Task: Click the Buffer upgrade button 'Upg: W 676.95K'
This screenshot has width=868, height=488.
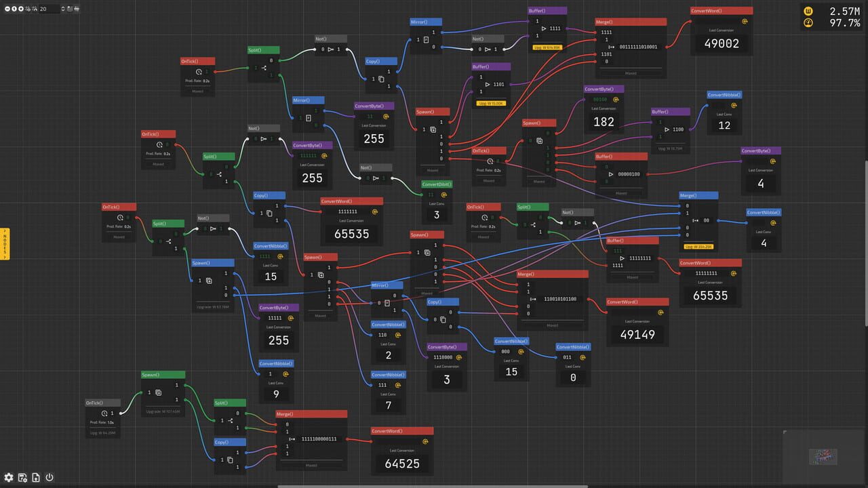Action: pyautogui.click(x=547, y=47)
